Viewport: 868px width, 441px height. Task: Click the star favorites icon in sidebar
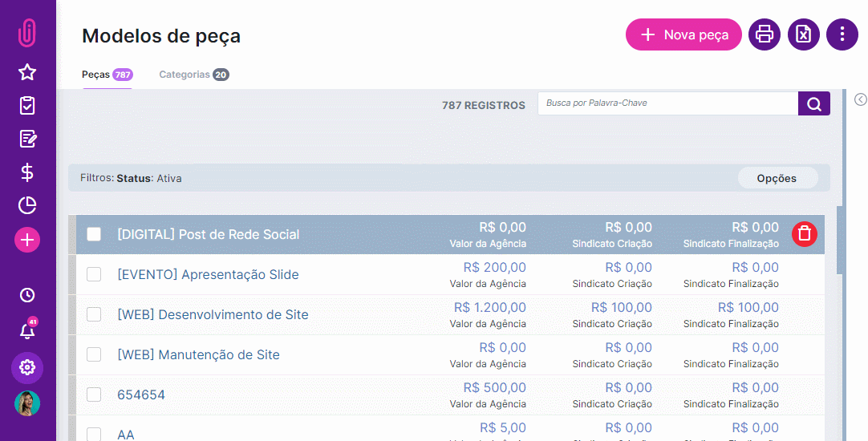click(x=27, y=72)
